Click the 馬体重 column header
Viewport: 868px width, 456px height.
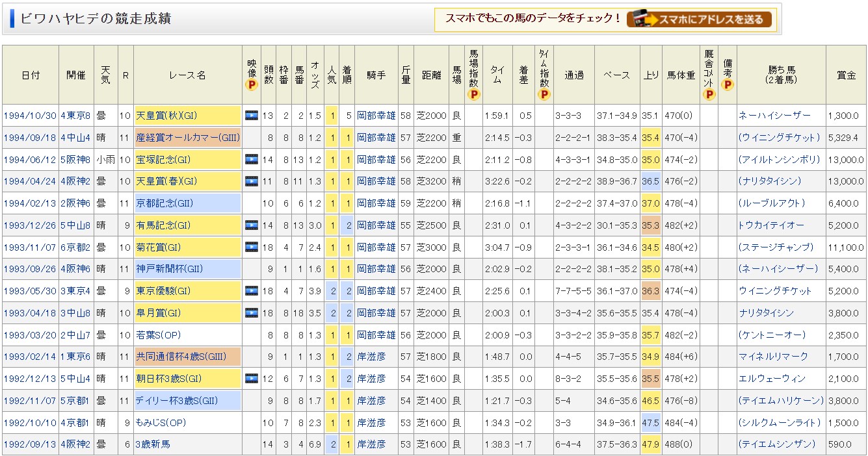[681, 75]
